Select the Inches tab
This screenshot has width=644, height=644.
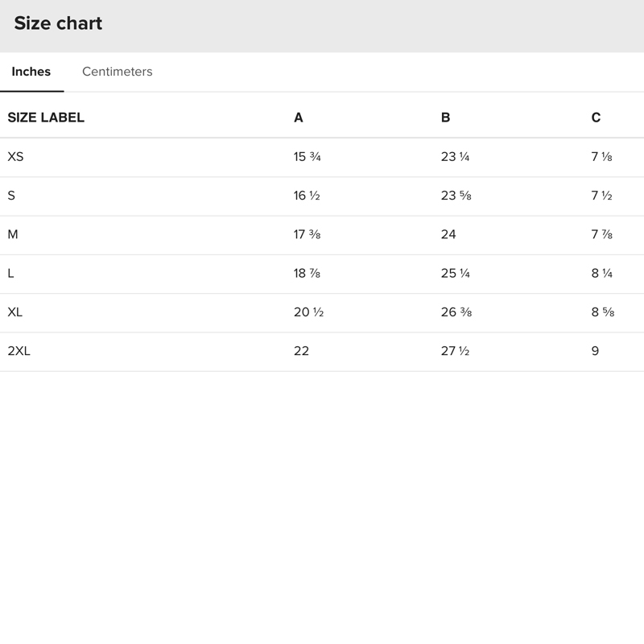31,72
